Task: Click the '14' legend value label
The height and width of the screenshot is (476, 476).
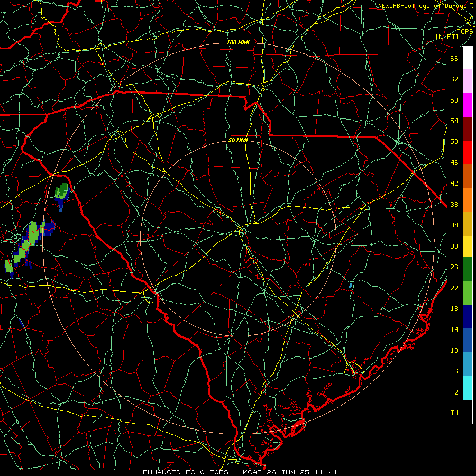Action: [x=454, y=329]
